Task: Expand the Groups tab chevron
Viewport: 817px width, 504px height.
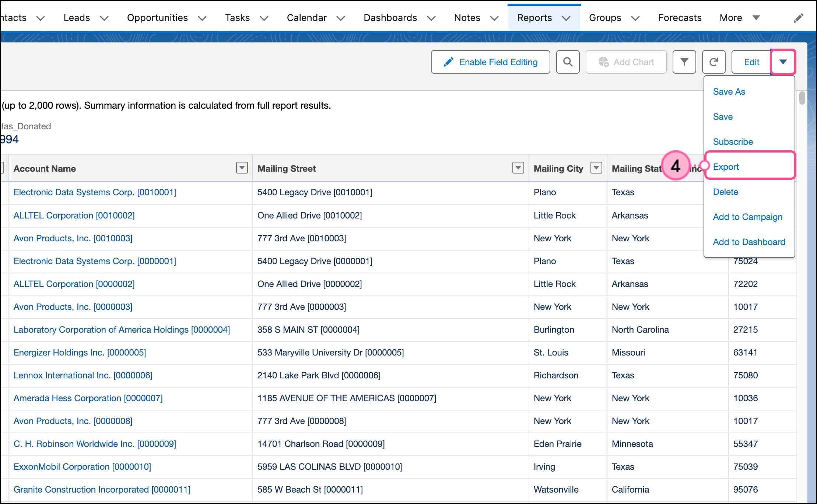Action: click(635, 18)
